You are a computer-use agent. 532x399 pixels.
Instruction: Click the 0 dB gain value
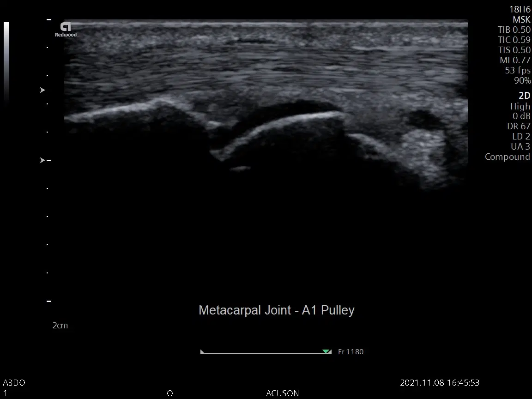click(x=521, y=116)
